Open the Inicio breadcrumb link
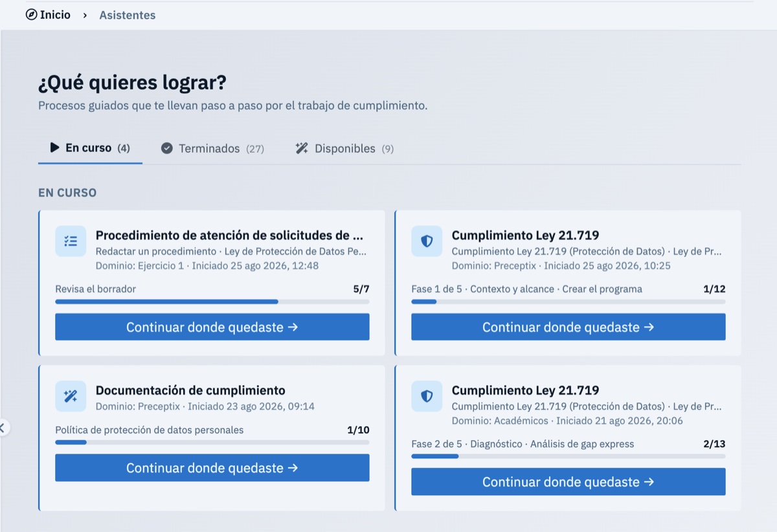The height and width of the screenshot is (532, 777). coord(55,15)
